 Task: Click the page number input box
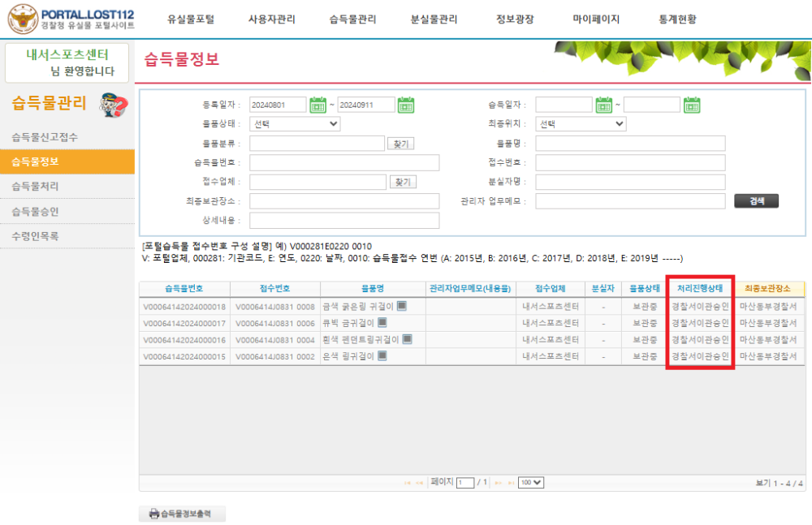pos(465,483)
